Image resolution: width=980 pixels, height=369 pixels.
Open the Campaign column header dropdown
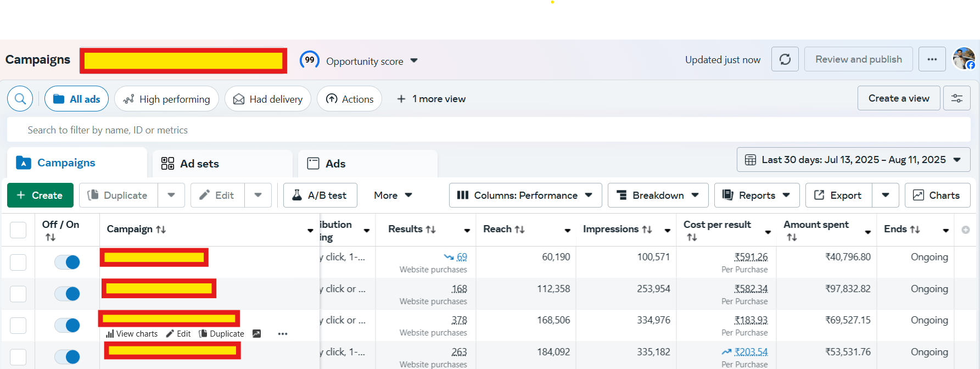(x=310, y=231)
